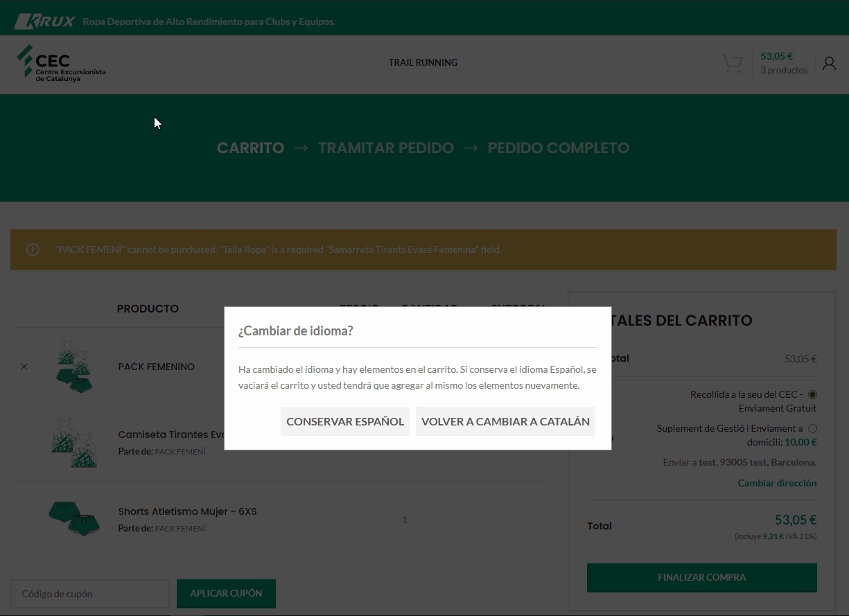Screen dimensions: 849x616
Task: Click the Shorts Atletismo Mujer thumbnail
Action: (73, 519)
